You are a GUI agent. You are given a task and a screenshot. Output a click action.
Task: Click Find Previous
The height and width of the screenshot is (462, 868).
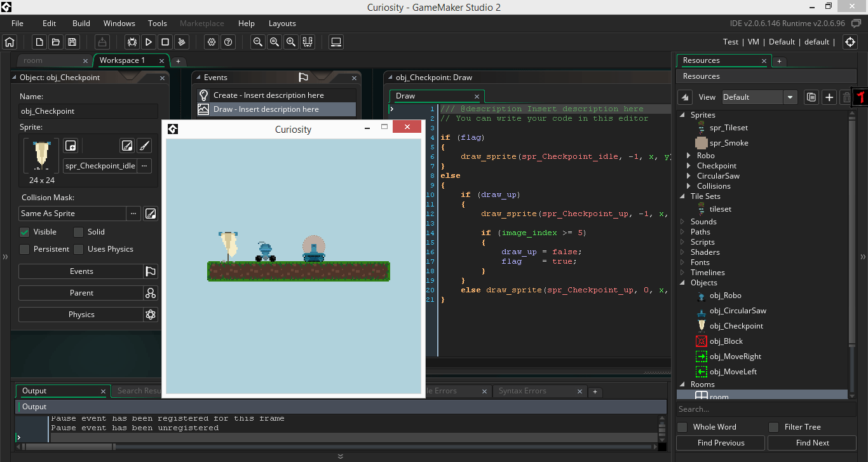click(721, 443)
